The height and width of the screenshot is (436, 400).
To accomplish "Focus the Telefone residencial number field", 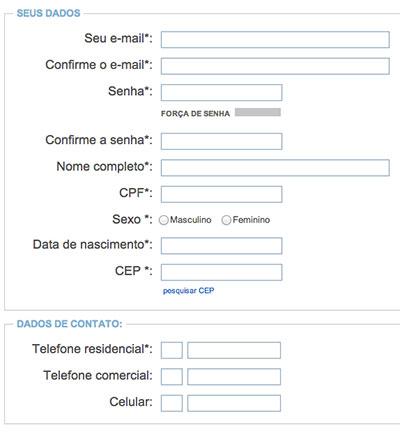I will click(234, 350).
